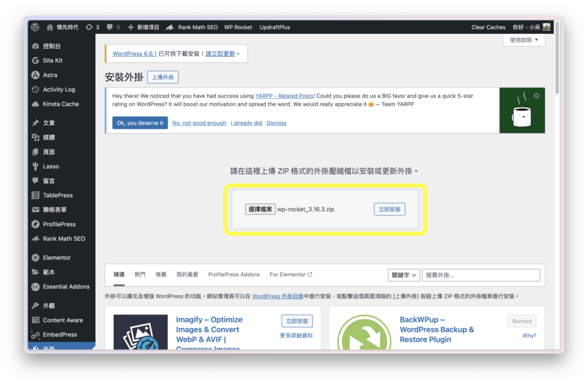Click the BackWPup plugin thumbnail
Screen dimensions: 588x385
coord(364,332)
